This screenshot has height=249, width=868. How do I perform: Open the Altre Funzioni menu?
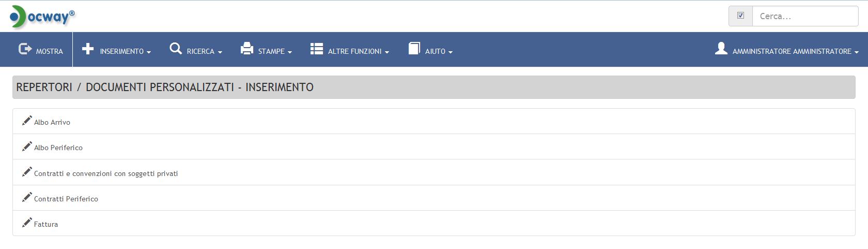[350, 50]
